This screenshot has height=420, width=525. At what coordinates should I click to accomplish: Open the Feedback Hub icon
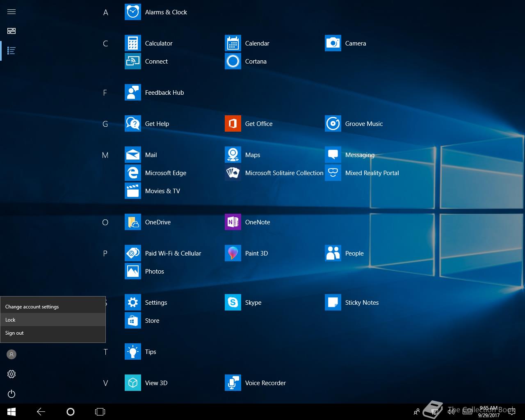pyautogui.click(x=133, y=92)
